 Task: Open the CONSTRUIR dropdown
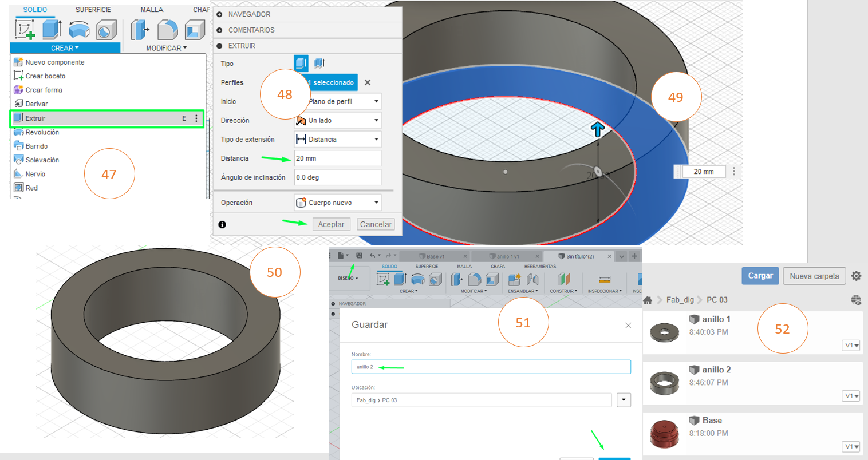pos(563,291)
